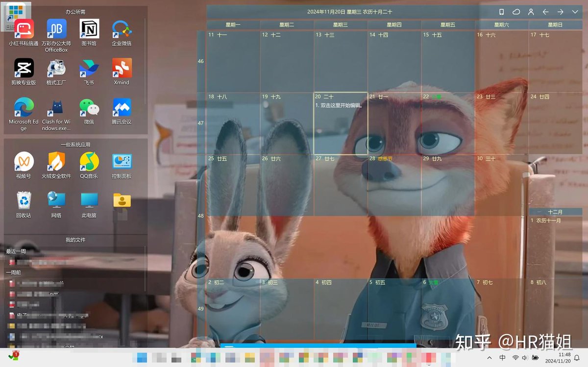Launch 万彩办公大师 OfficeBox
Viewport: 588px width, 367px height.
56,36
